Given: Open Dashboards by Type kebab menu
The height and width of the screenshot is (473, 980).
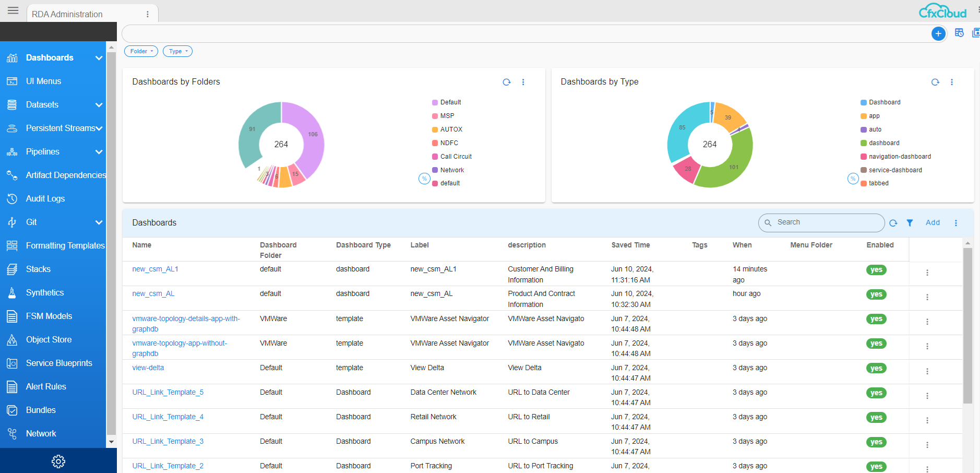Looking at the screenshot, I should click(x=951, y=82).
